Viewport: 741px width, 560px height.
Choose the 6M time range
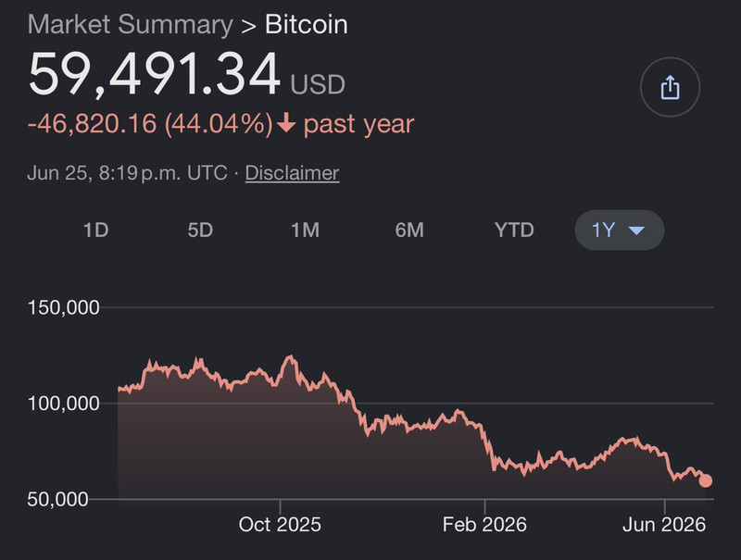click(409, 230)
